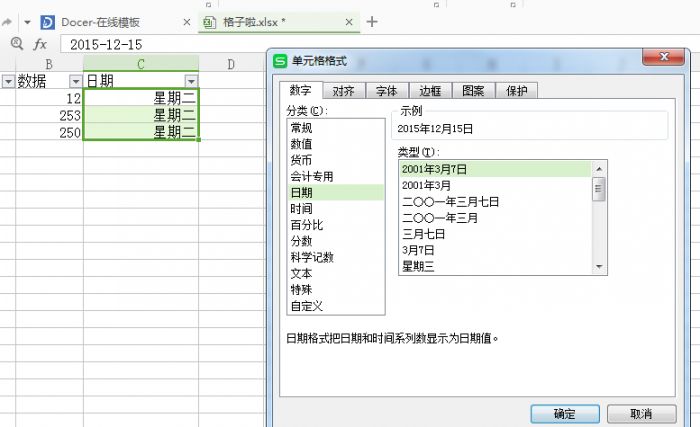700x427 pixels.
Task: Switch to the 格子啦.xlsx document tab
Action: tap(279, 22)
